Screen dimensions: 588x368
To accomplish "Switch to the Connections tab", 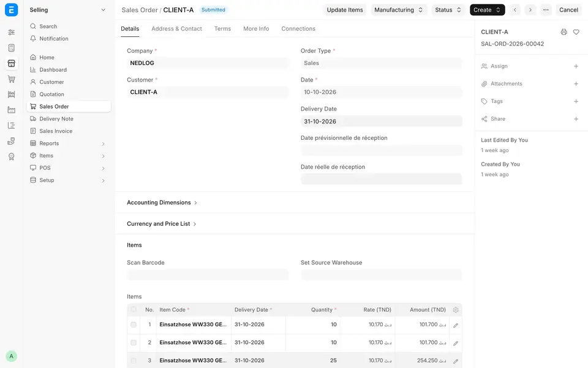I will click(x=298, y=29).
